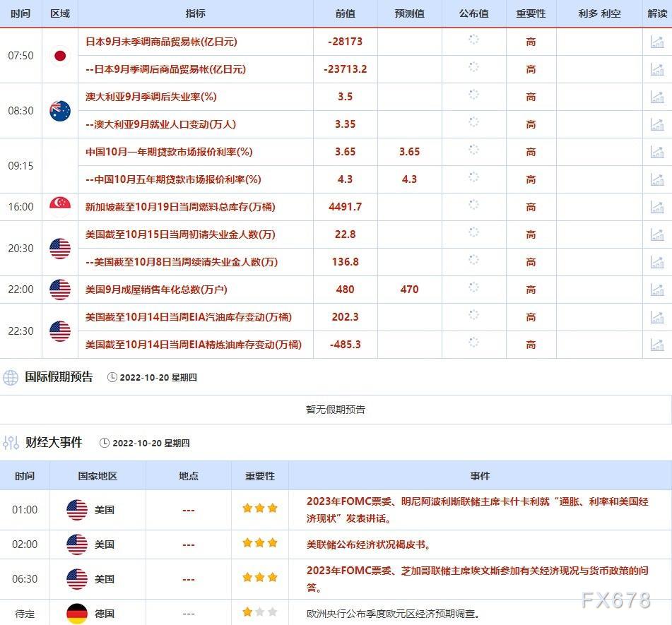Viewport: 672px width, 625px height.
Task: Click the 利多 利空 column header
Action: pos(600,13)
